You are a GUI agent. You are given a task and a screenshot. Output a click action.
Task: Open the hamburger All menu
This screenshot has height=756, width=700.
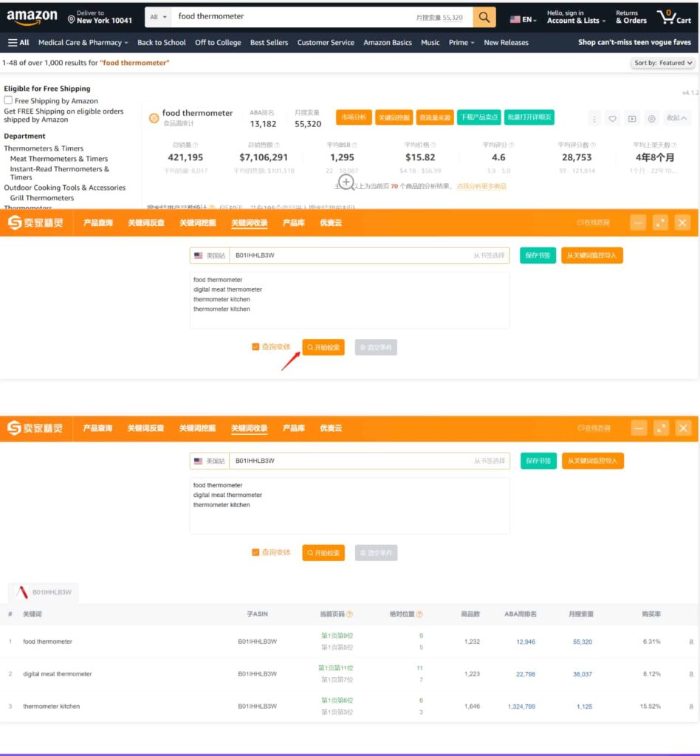pyautogui.click(x=18, y=42)
